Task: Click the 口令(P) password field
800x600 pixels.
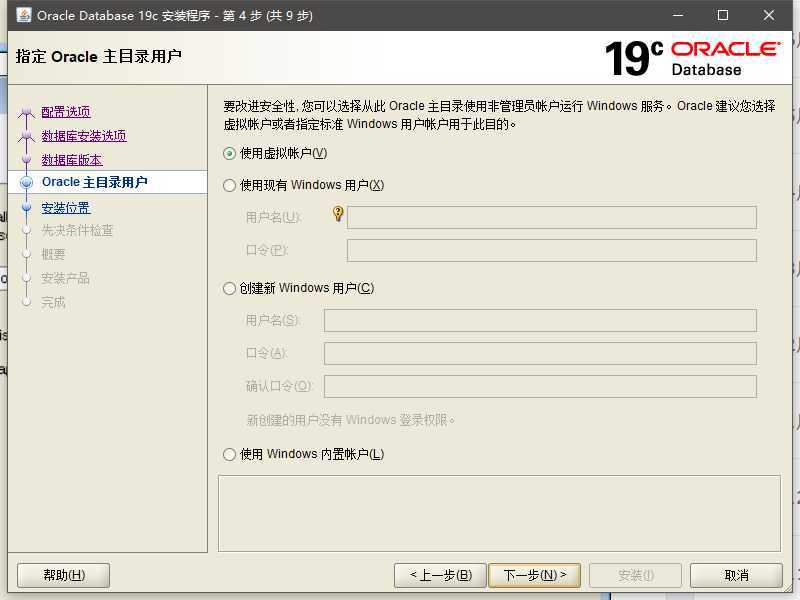Action: coord(552,251)
